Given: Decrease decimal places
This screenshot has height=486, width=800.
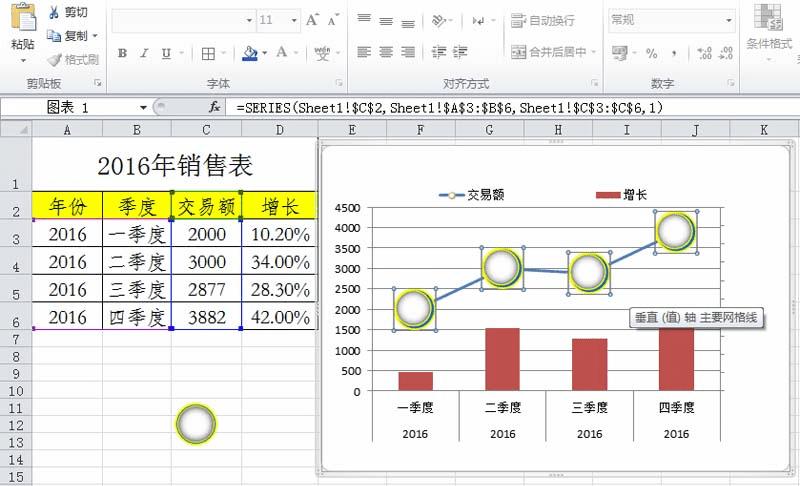Looking at the screenshot, I should pyautogui.click(x=726, y=53).
